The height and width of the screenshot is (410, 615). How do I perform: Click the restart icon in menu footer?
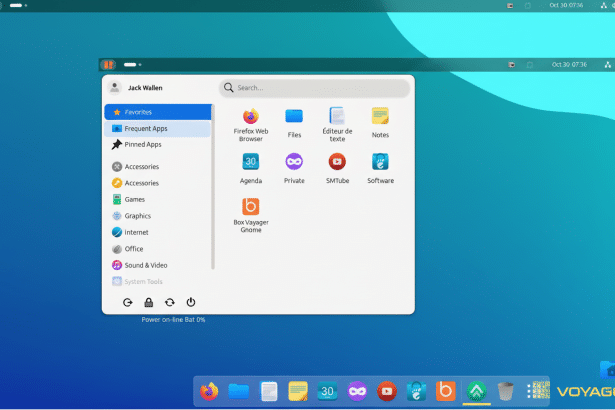[169, 302]
